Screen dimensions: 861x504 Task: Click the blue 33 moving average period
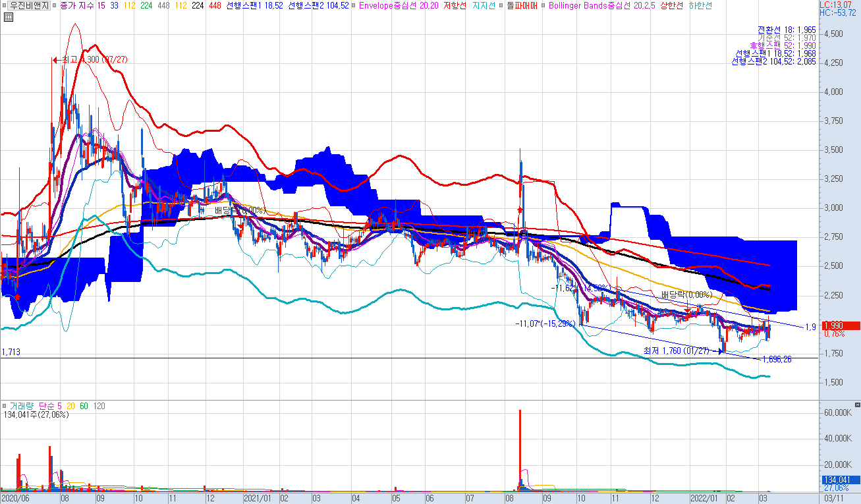(115, 5)
